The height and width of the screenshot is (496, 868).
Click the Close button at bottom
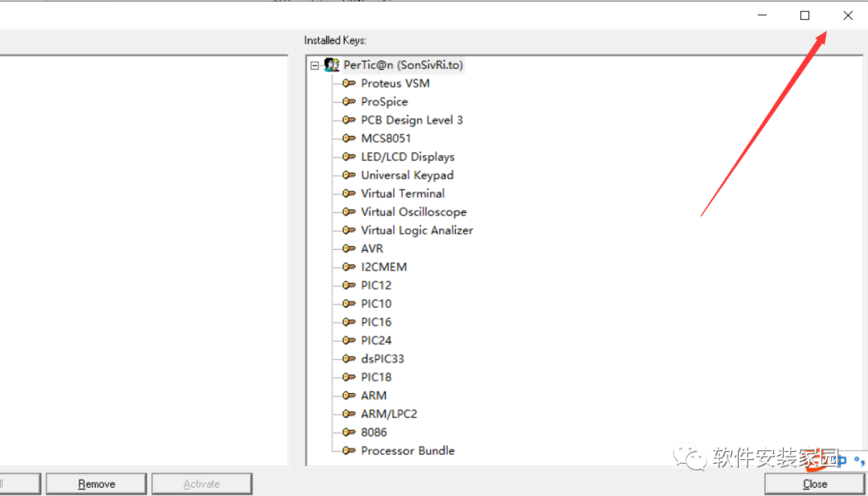tap(815, 484)
